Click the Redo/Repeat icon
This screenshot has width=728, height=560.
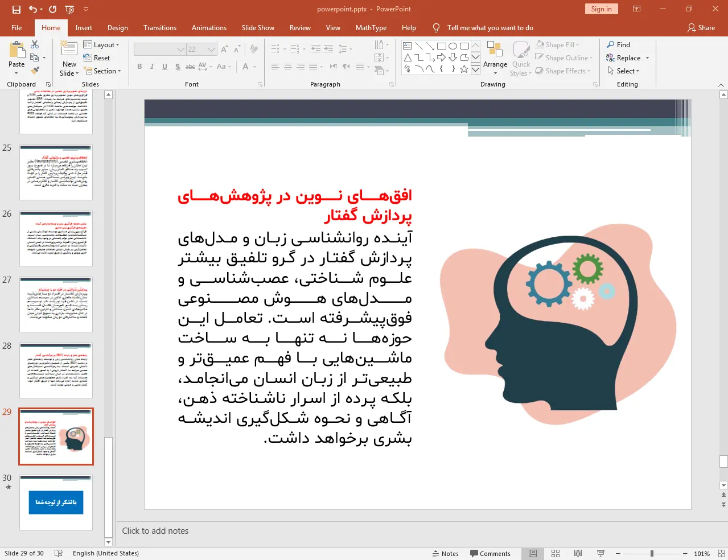coord(52,9)
